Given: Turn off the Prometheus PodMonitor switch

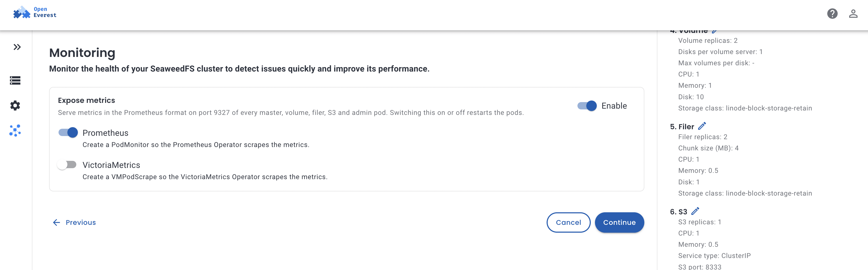Looking at the screenshot, I should point(68,133).
